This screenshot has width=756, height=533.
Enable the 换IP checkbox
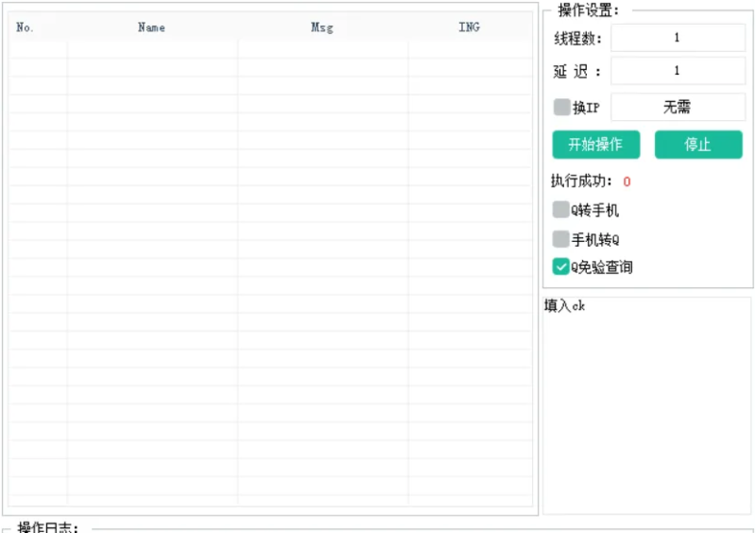coord(561,107)
